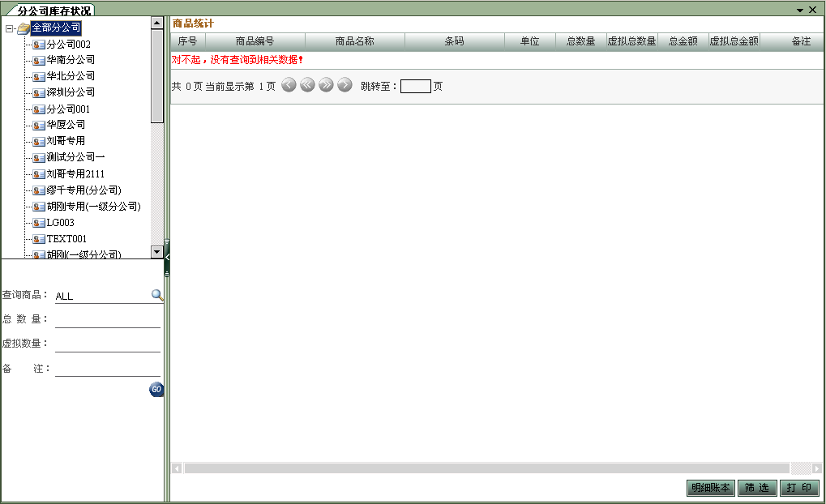Select LG003 in the branch tree
The image size is (826, 504).
tap(61, 222)
